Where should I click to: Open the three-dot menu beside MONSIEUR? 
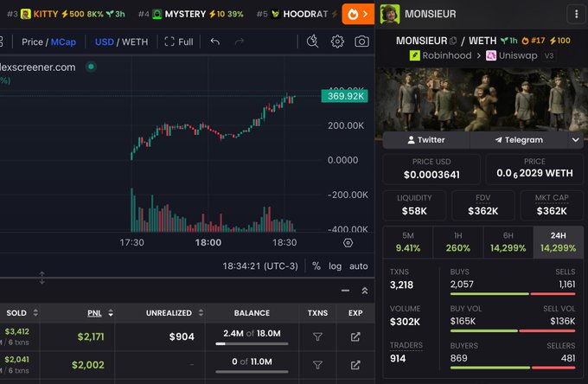[x=577, y=14]
